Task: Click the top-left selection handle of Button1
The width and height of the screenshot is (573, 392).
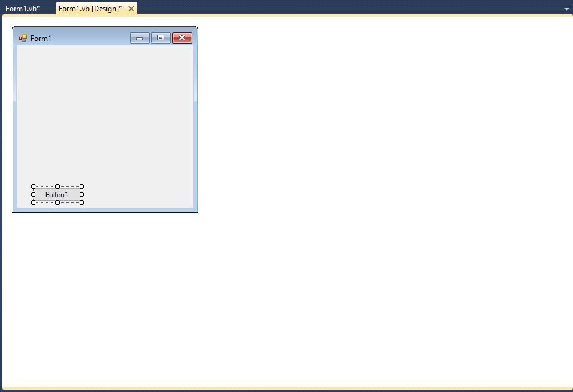Action: (x=32, y=185)
